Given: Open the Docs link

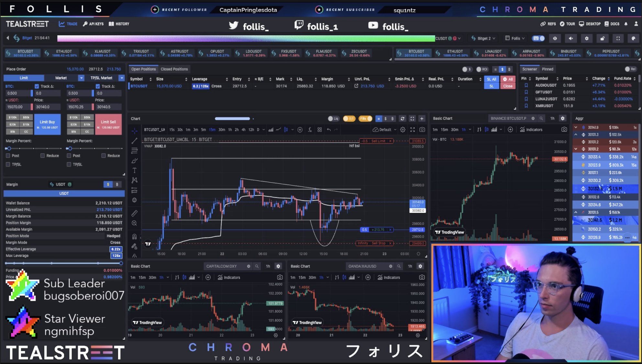Looking at the screenshot, I should pos(612,24).
